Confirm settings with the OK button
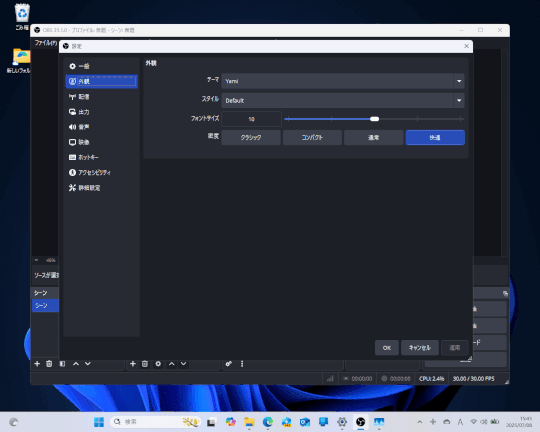Viewport: 540px width, 432px height. [x=387, y=348]
